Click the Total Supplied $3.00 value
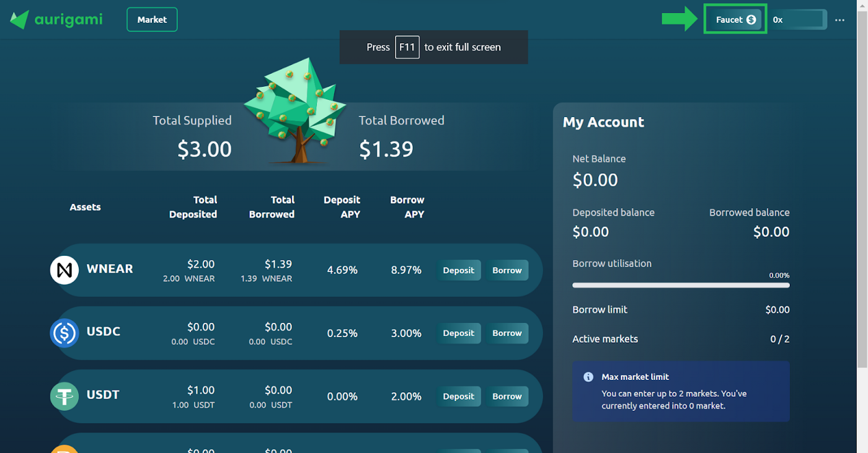Image resolution: width=868 pixels, height=453 pixels. (x=204, y=149)
